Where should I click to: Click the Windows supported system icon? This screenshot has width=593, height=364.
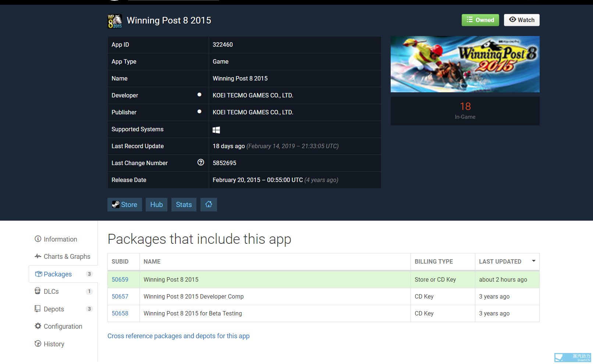[x=216, y=130]
